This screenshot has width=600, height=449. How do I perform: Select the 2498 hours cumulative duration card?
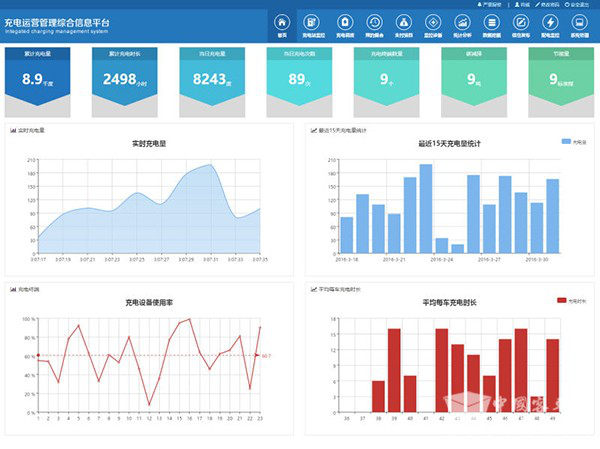pos(126,78)
